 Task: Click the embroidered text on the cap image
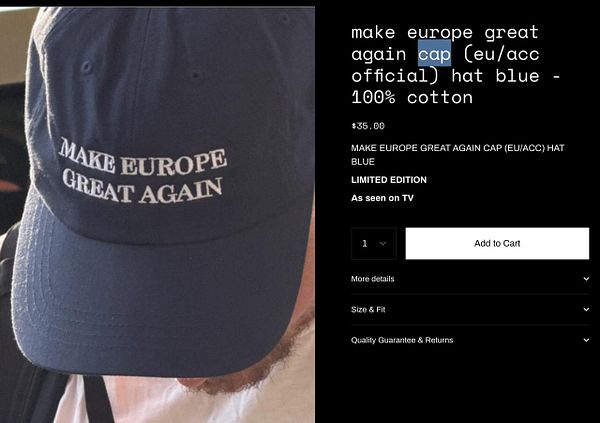142,171
